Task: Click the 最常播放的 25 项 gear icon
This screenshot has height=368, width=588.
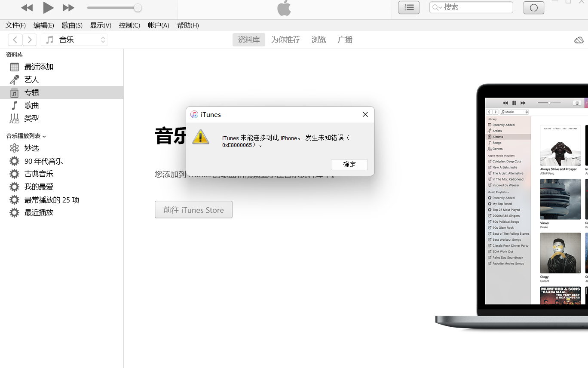Action: click(15, 200)
